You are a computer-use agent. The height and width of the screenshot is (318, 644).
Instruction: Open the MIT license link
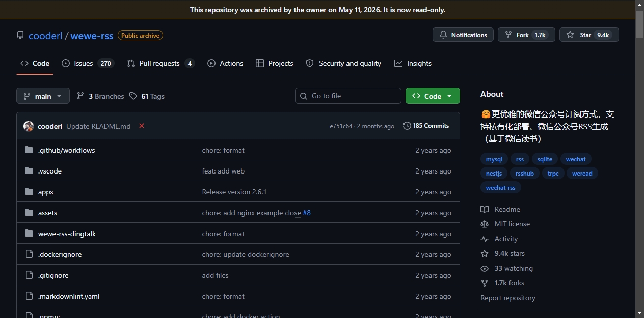coord(505,224)
